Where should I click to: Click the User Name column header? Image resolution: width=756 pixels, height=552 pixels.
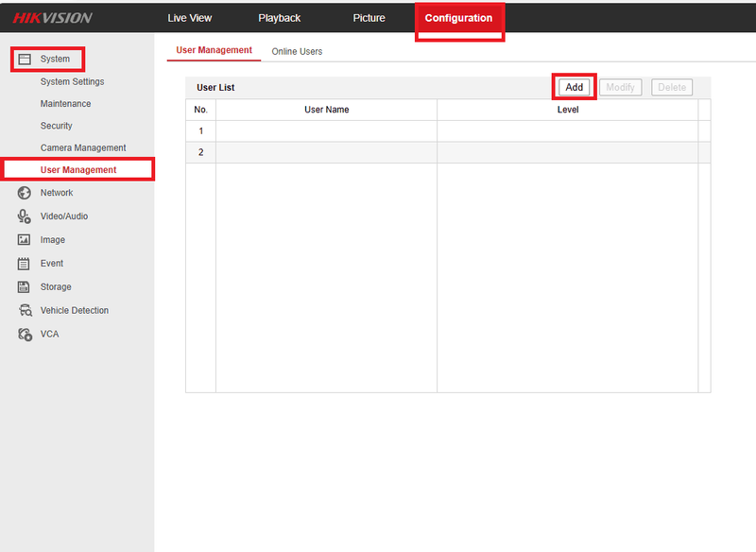coord(326,110)
